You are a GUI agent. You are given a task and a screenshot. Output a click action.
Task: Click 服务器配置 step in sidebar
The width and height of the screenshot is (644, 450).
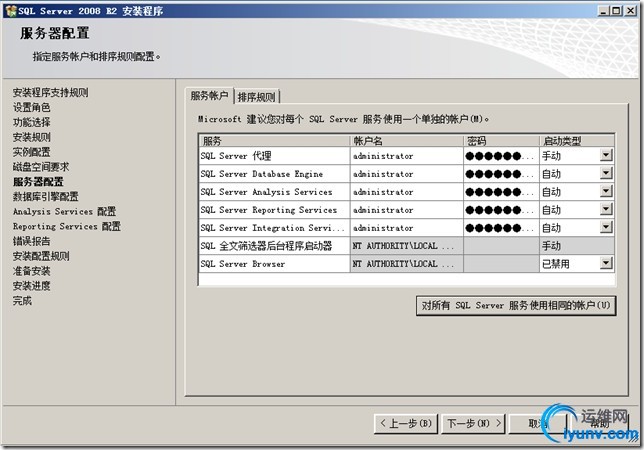pos(38,181)
